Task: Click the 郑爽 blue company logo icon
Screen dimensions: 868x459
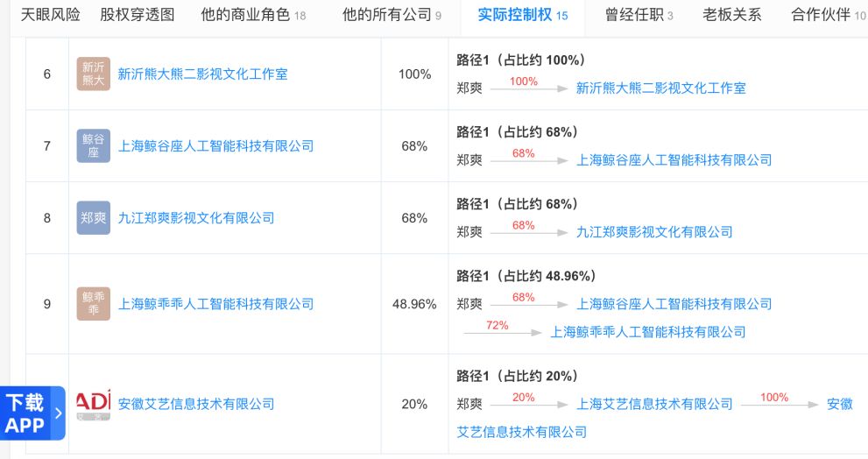Action: pyautogui.click(x=93, y=217)
